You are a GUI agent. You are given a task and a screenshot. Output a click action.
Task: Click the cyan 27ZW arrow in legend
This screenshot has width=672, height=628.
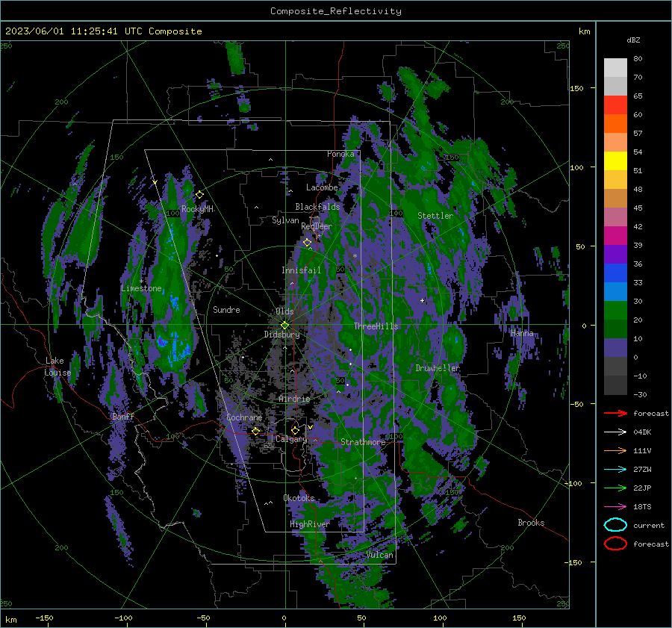(615, 470)
